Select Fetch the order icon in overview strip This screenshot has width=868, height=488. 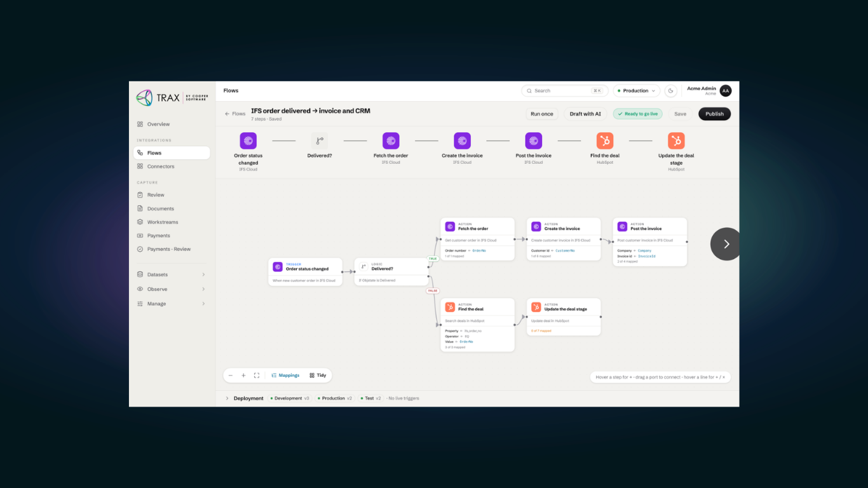[x=391, y=140]
